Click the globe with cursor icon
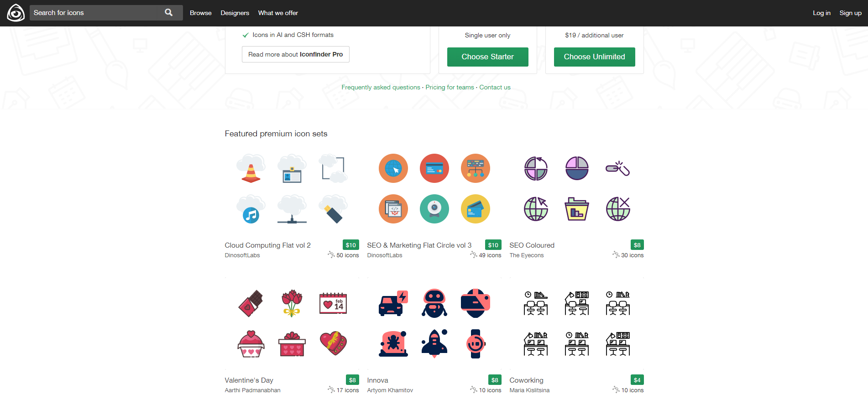868x410 pixels. 536,209
